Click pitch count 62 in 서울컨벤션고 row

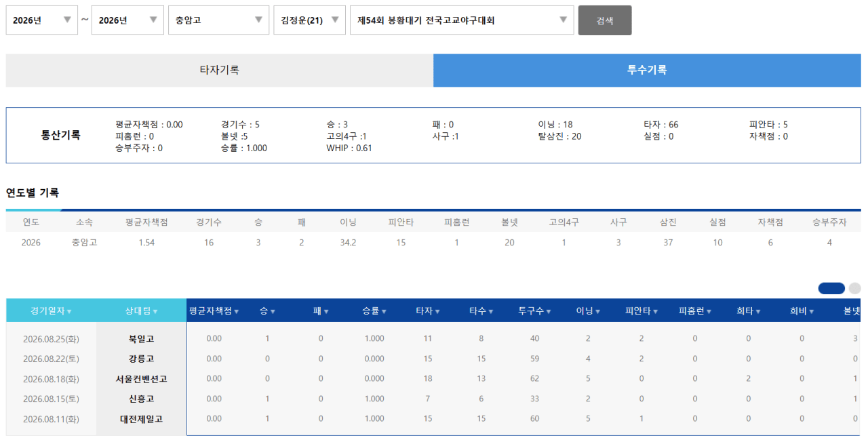click(x=534, y=379)
